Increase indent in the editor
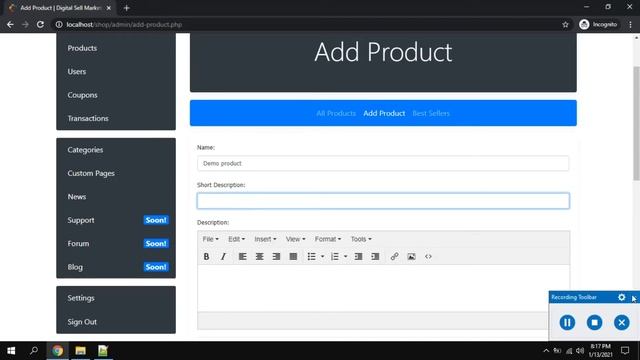This screenshot has width=640, height=360. pos(375,256)
